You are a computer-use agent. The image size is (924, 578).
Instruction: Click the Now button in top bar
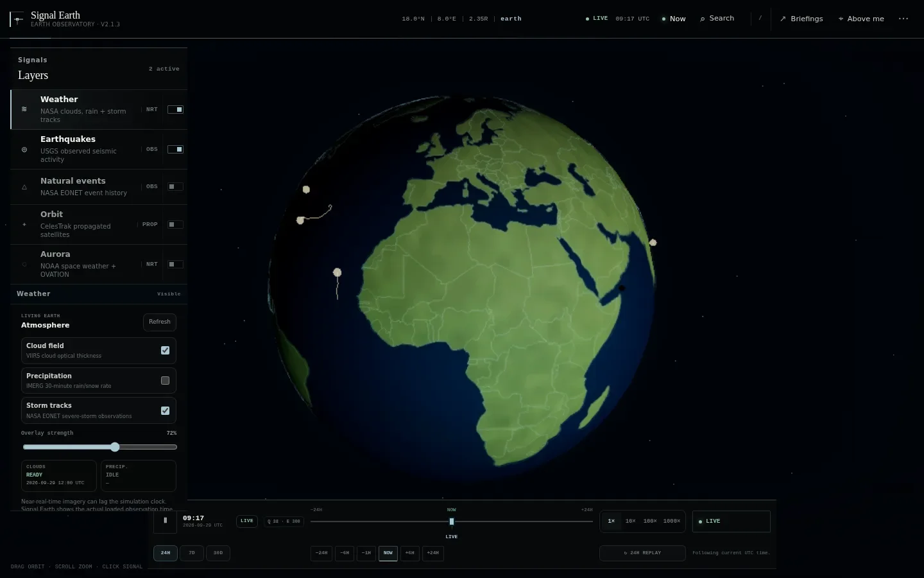(x=674, y=19)
